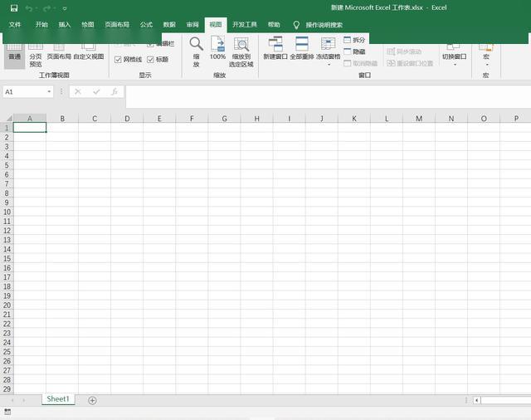Click the Redo arrow icon

(46, 8)
